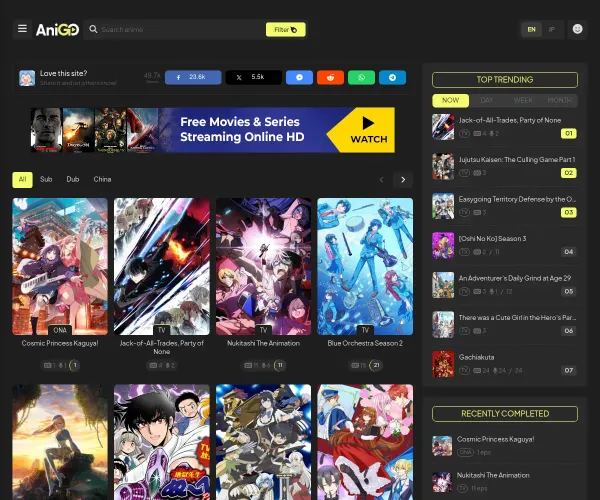Open There was a Cute Girl trending entry
This screenshot has width=600, height=500.
(505, 324)
